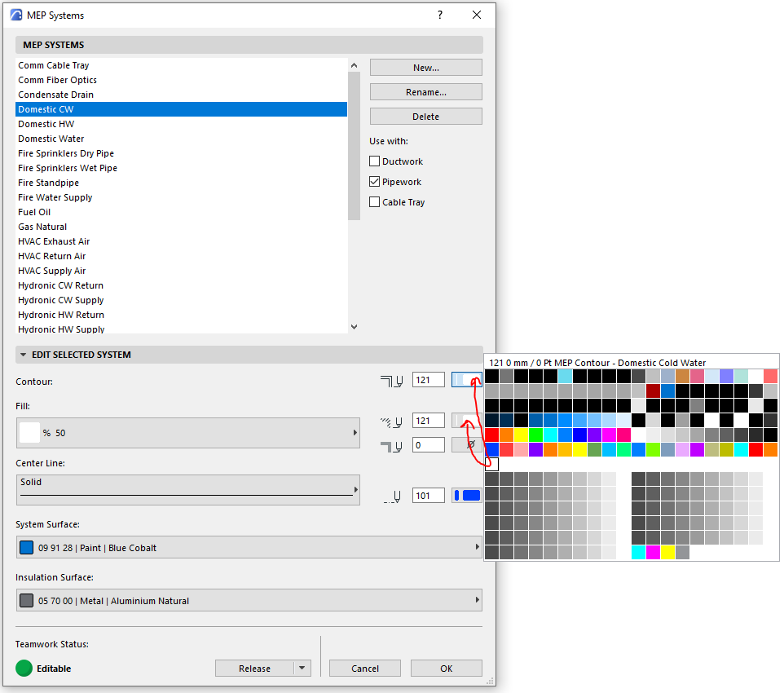
Task: Click the System Surface blue material preview
Action: [x=27, y=547]
